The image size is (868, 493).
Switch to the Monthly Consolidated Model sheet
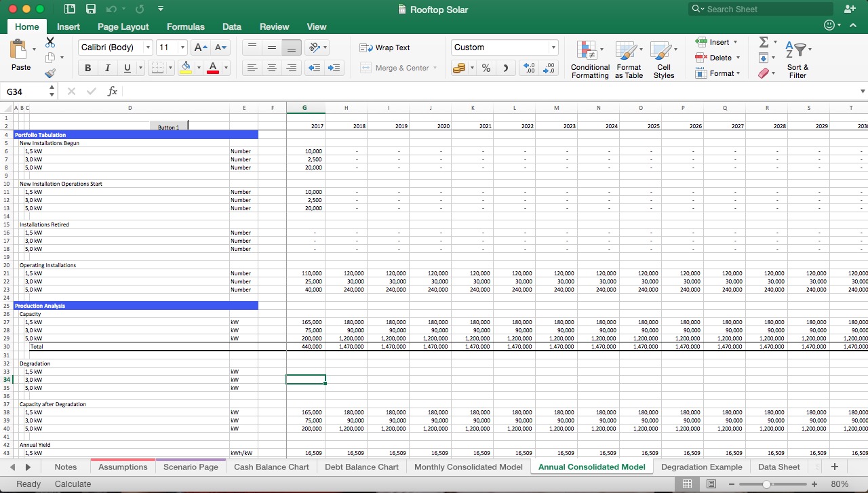(x=467, y=467)
